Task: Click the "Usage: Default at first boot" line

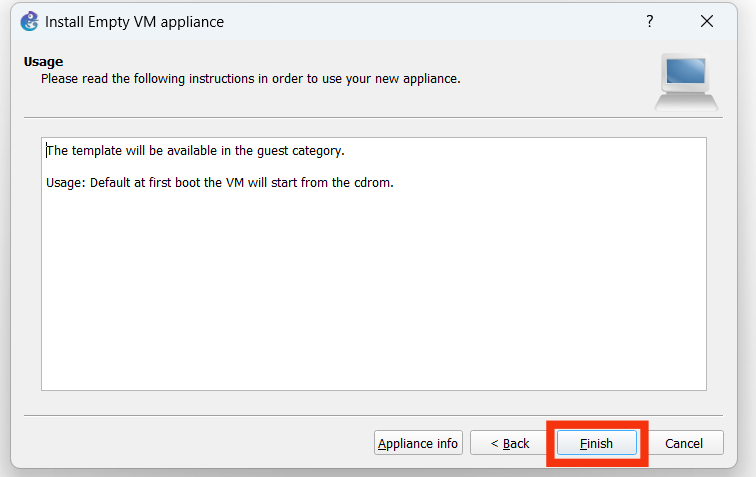Action: 220,183
